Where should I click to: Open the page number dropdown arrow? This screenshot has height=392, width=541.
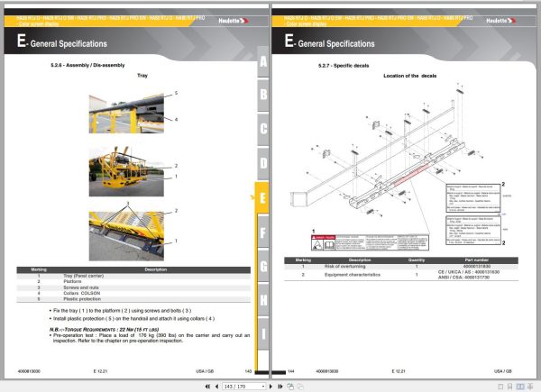click(x=263, y=387)
